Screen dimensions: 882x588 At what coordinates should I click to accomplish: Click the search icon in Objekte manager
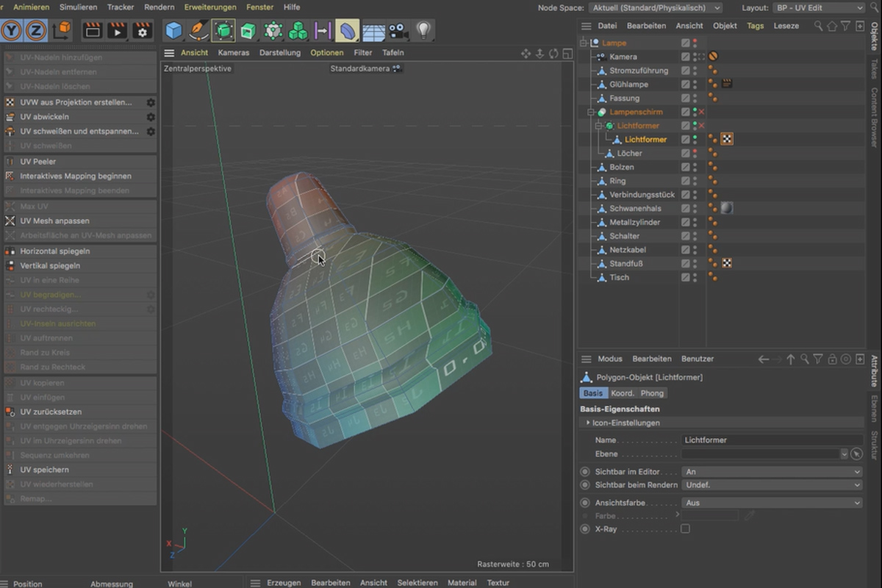819,26
